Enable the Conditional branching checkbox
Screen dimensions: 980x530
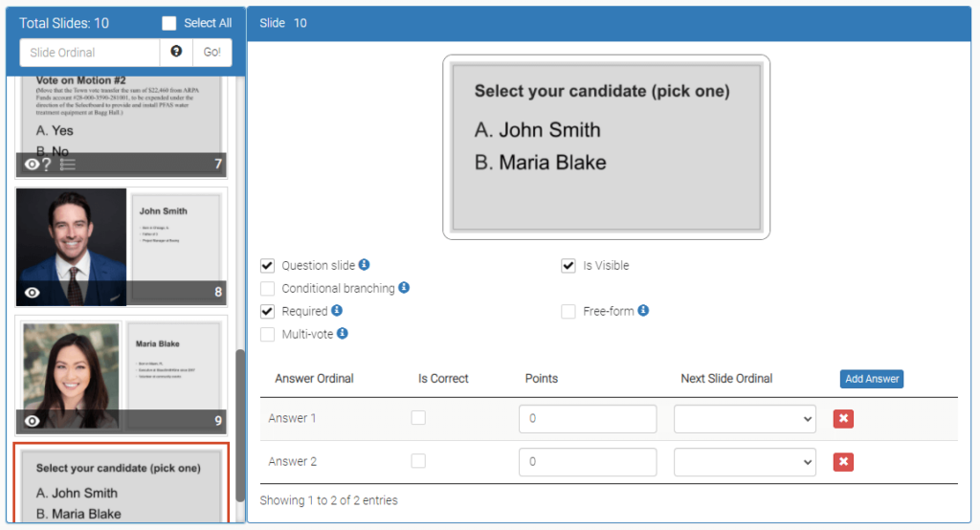coord(268,288)
